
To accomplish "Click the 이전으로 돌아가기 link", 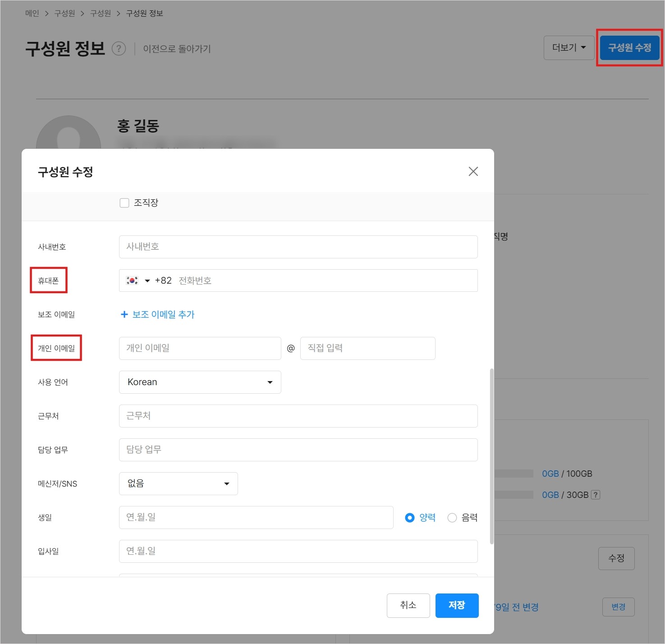I will (x=176, y=49).
